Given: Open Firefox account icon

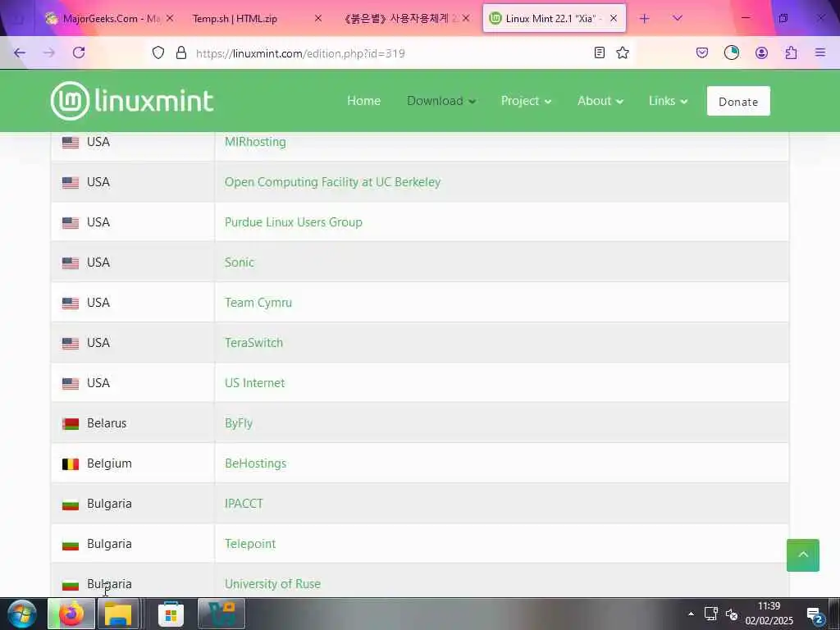Looking at the screenshot, I should pyautogui.click(x=761, y=52).
